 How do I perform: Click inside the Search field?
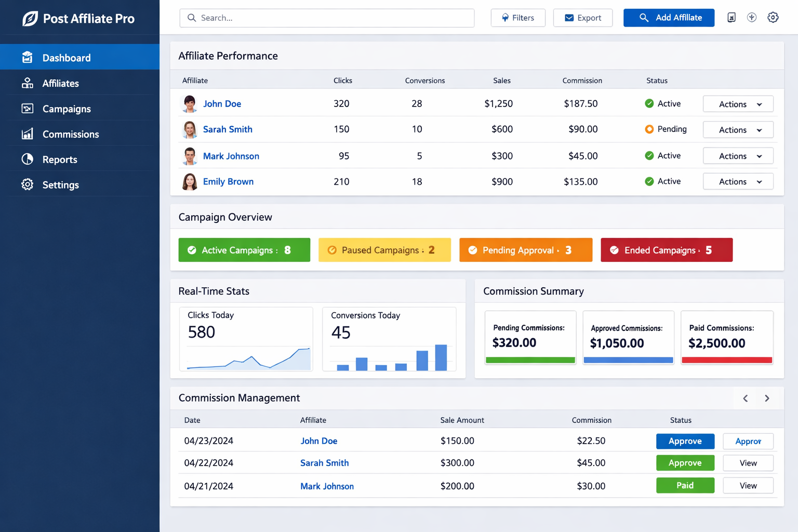pos(327,18)
